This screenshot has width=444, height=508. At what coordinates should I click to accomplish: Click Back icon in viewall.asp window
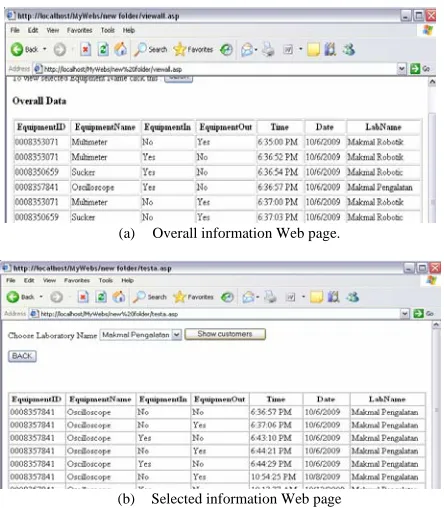(x=17, y=50)
